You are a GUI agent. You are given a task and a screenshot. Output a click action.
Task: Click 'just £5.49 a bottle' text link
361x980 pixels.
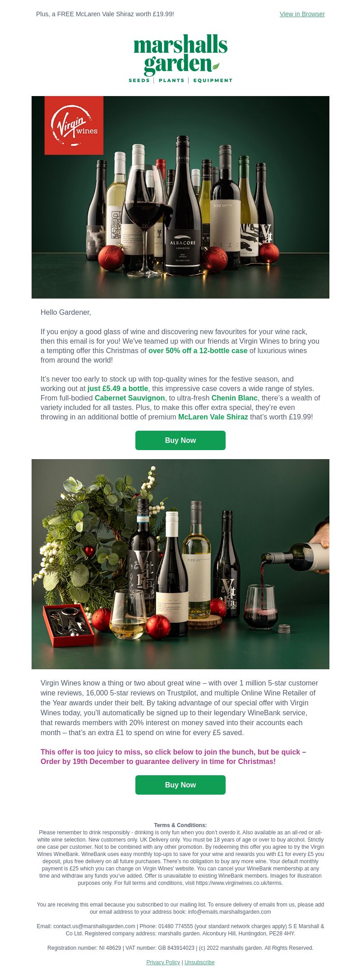(118, 388)
